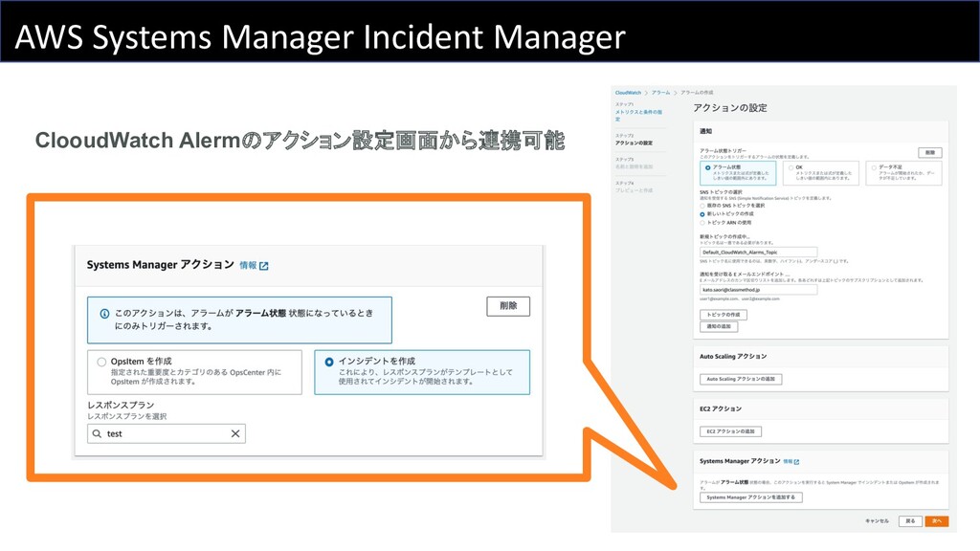Clear the response plan search with the X icon
This screenshot has width=980, height=551.
coord(235,433)
